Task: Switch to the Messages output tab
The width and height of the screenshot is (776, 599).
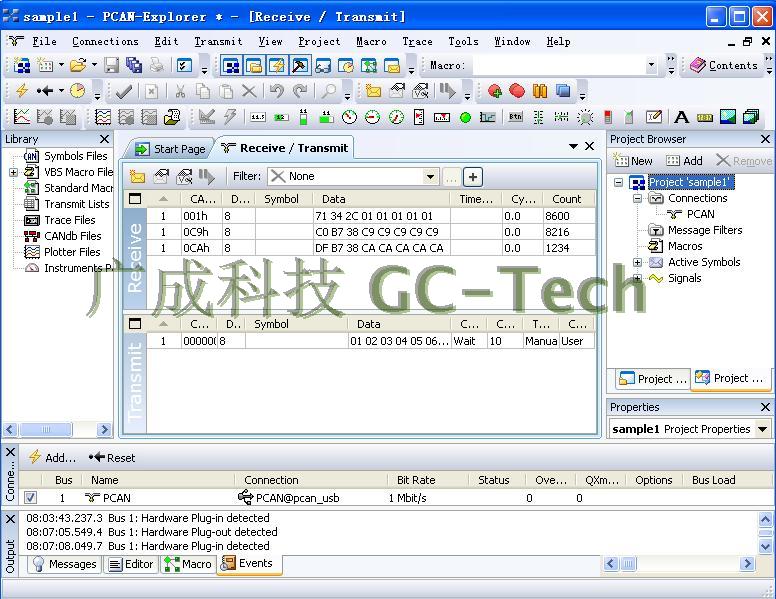Action: tap(64, 564)
